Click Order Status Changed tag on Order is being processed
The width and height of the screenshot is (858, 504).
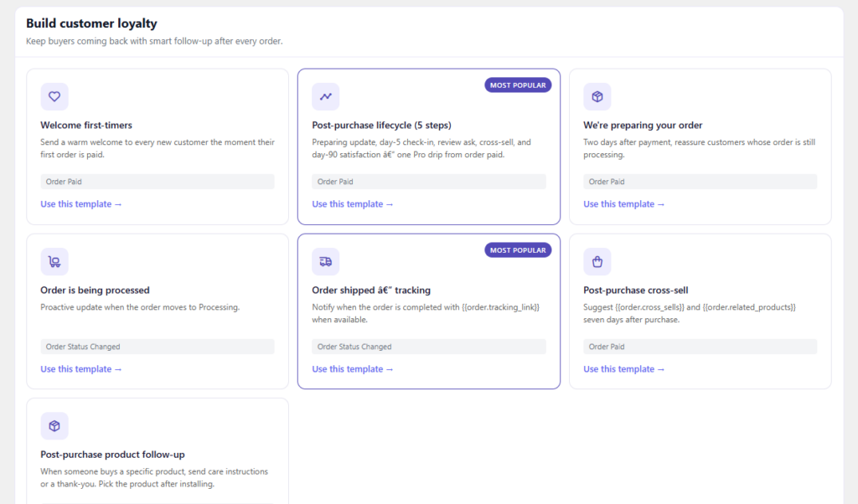click(158, 347)
